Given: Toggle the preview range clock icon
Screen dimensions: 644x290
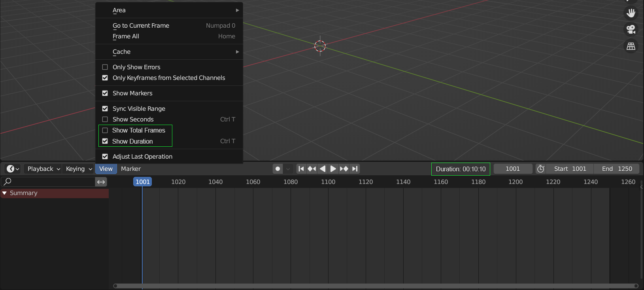Looking at the screenshot, I should click(x=541, y=169).
